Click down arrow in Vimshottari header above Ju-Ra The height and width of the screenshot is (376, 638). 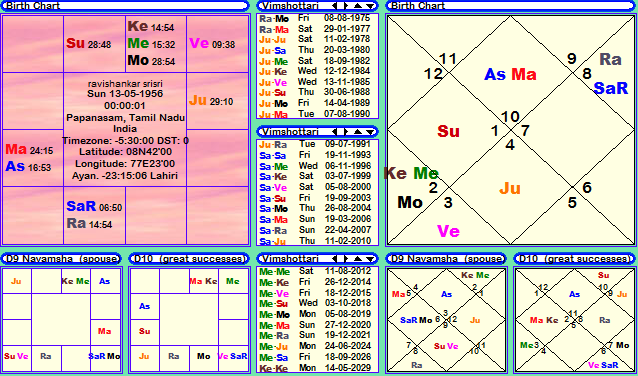(x=370, y=132)
